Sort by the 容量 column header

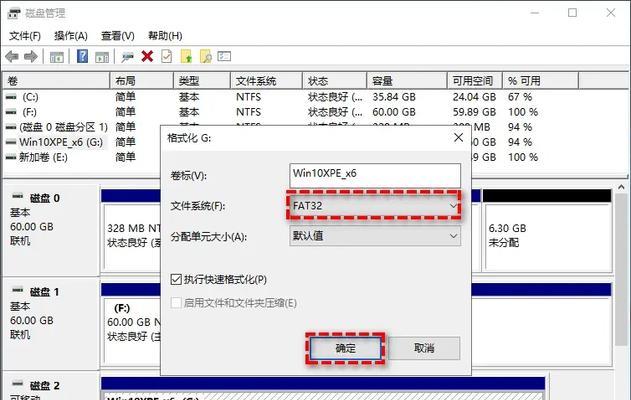407,81
